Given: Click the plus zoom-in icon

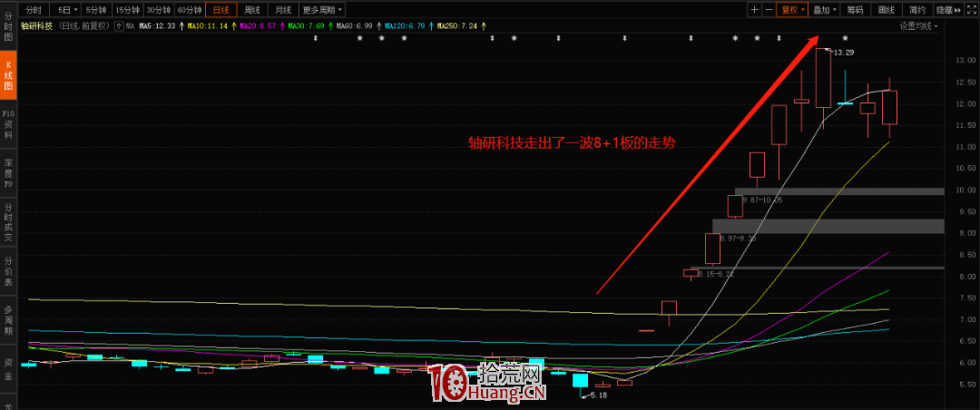Looking at the screenshot, I should click(x=754, y=9).
